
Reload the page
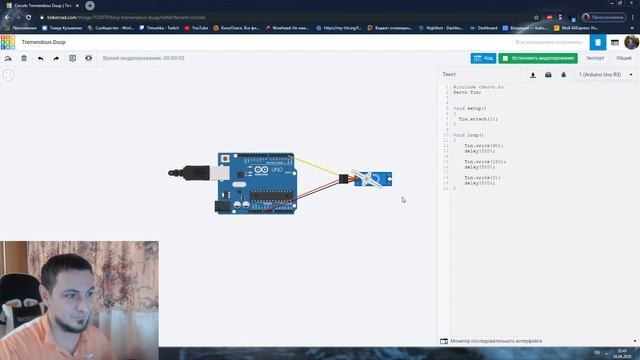click(29, 17)
